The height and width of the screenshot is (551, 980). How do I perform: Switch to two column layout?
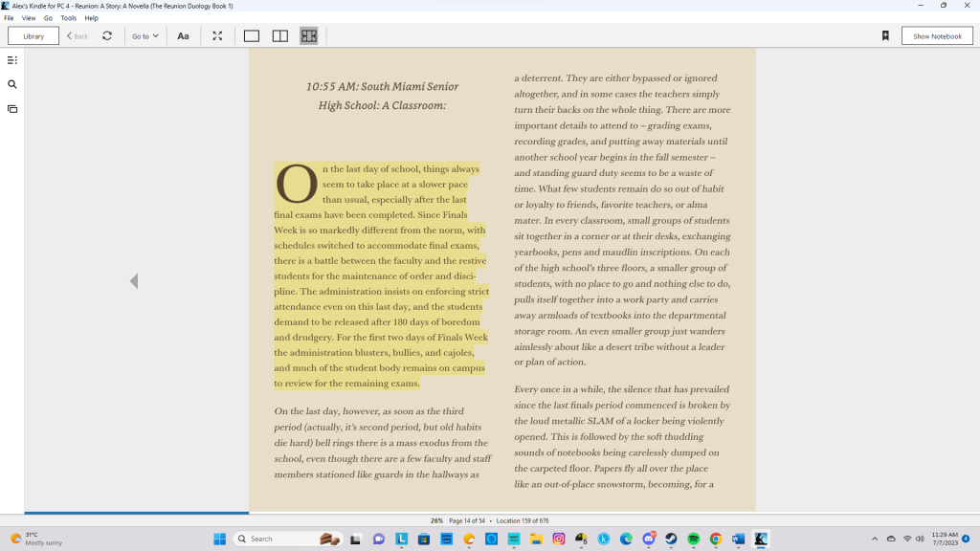point(279,36)
